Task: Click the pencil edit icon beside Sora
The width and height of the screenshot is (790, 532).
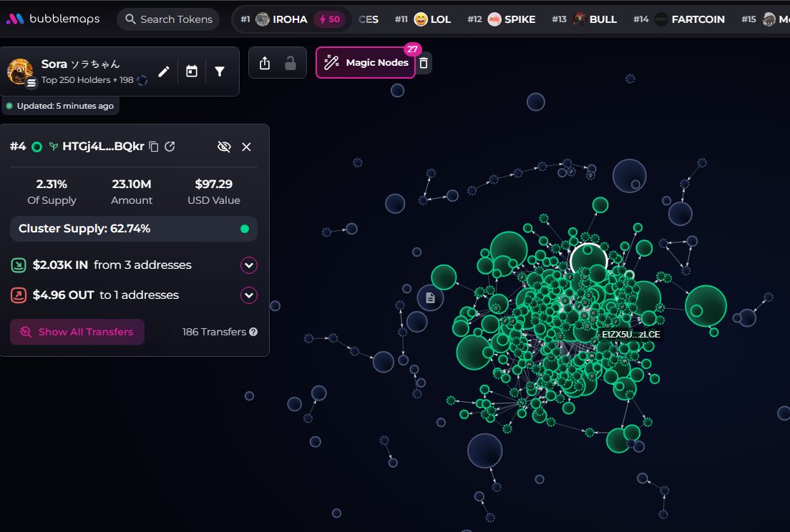Action: point(164,72)
